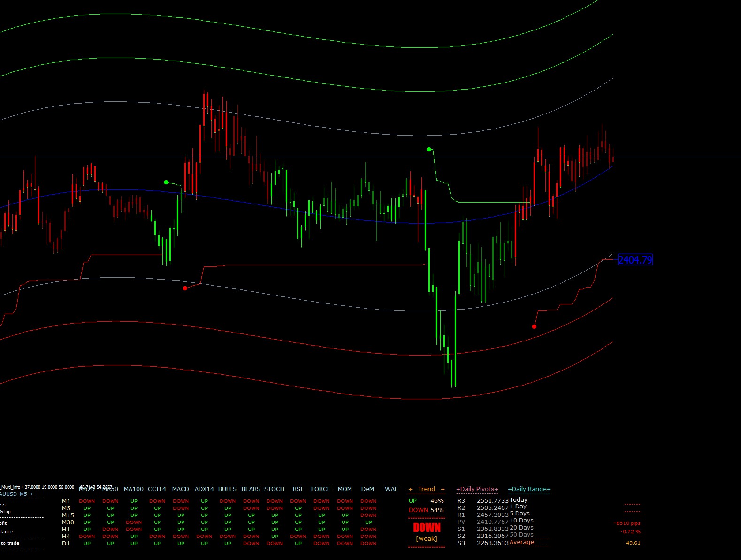
Task: Select the RSI column header
Action: (x=298, y=489)
